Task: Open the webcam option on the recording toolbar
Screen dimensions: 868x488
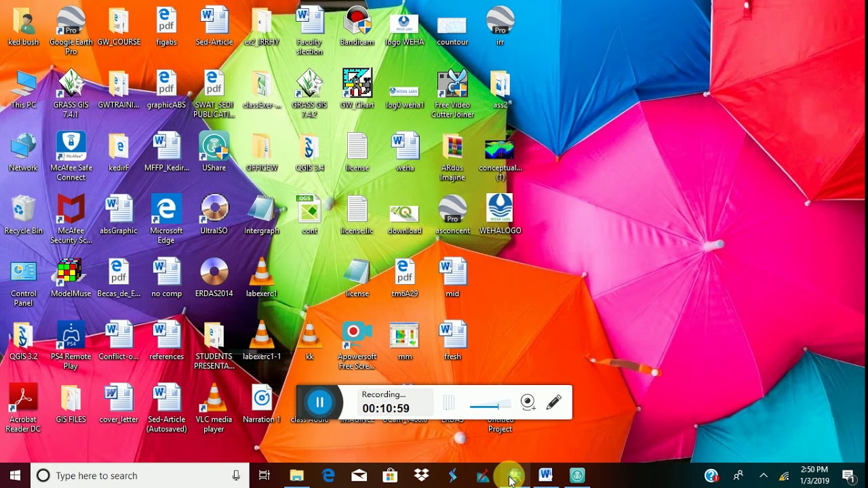Action: [528, 403]
